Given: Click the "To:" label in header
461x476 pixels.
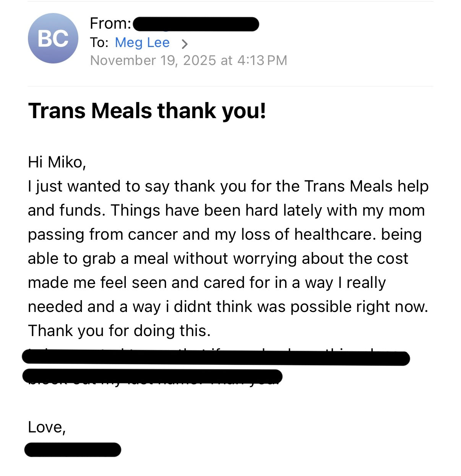Looking at the screenshot, I should [99, 42].
